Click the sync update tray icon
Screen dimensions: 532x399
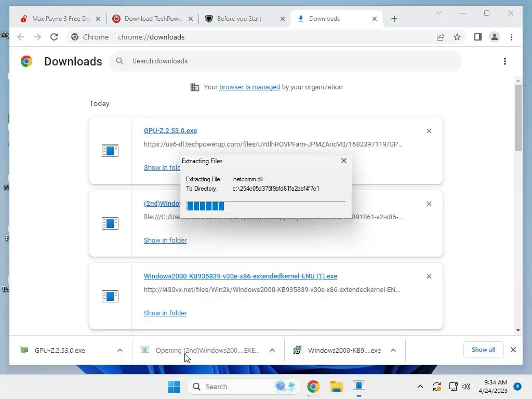tap(436, 387)
